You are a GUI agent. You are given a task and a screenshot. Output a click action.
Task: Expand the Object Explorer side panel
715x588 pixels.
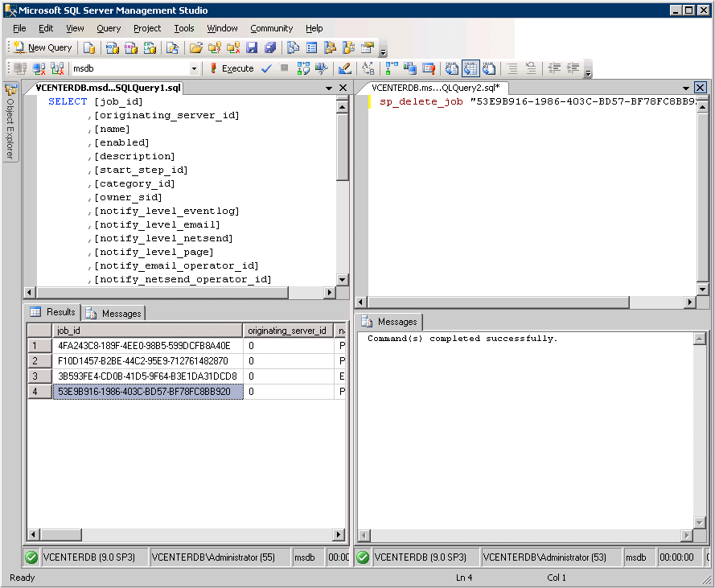(x=10, y=121)
